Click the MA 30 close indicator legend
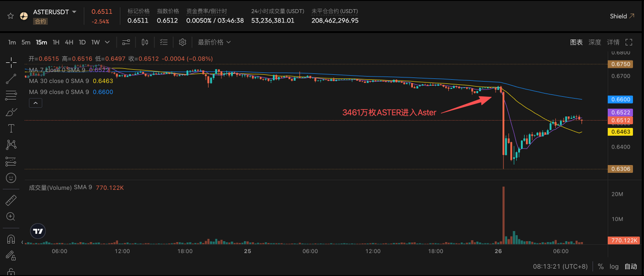644x276 pixels. (71, 81)
